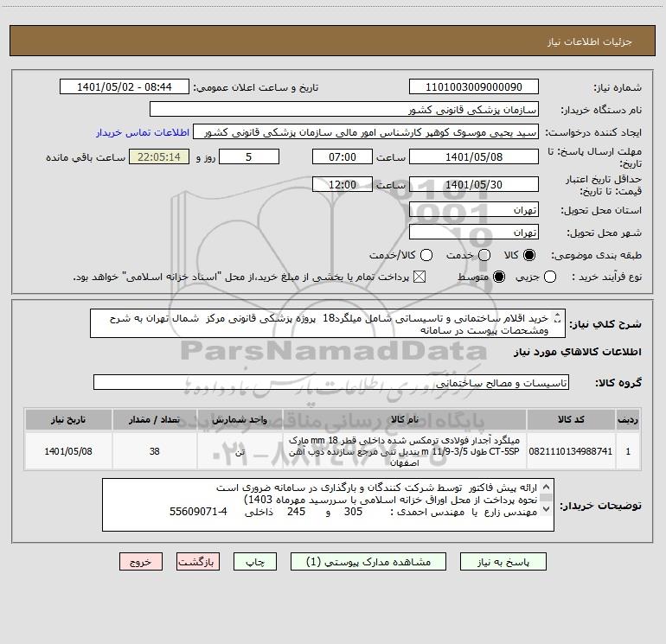
Task: Click the گروه کالا field تاسیسات و مصالح ساختمانی
Action: pyautogui.click(x=331, y=382)
